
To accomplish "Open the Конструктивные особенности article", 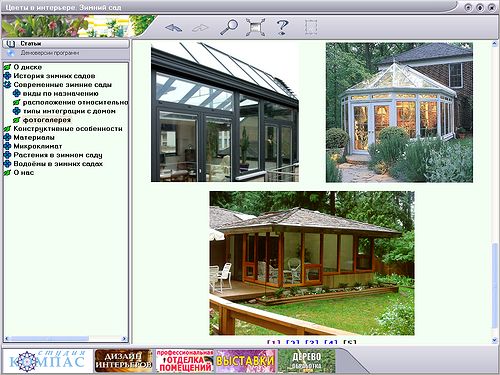I will pyautogui.click(x=68, y=129).
